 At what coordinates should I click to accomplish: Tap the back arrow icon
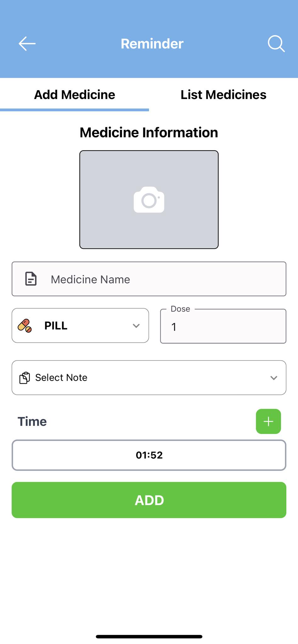coord(27,43)
